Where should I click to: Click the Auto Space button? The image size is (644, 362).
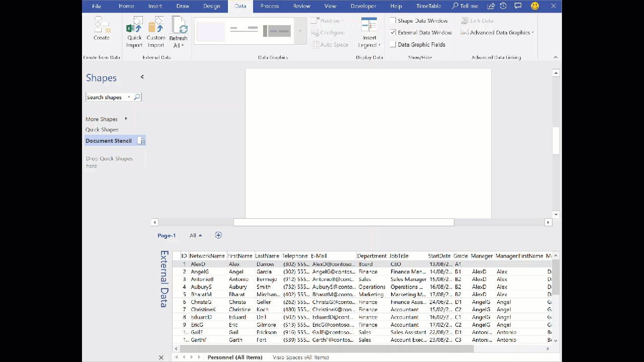click(330, 45)
